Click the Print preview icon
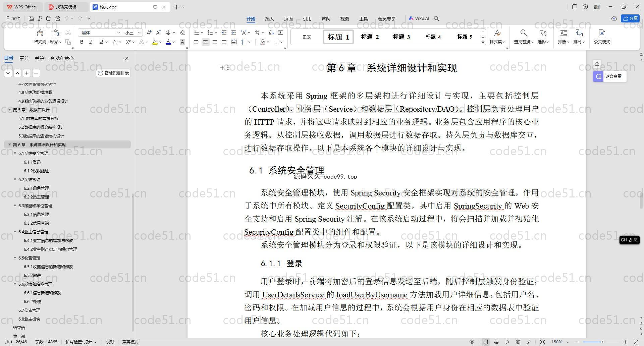 pos(57,18)
